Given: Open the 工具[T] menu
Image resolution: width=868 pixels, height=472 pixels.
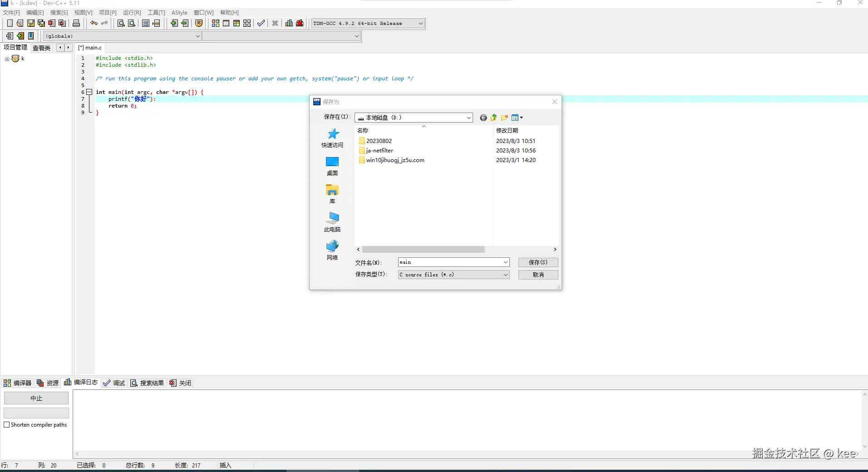Looking at the screenshot, I should pos(156,13).
